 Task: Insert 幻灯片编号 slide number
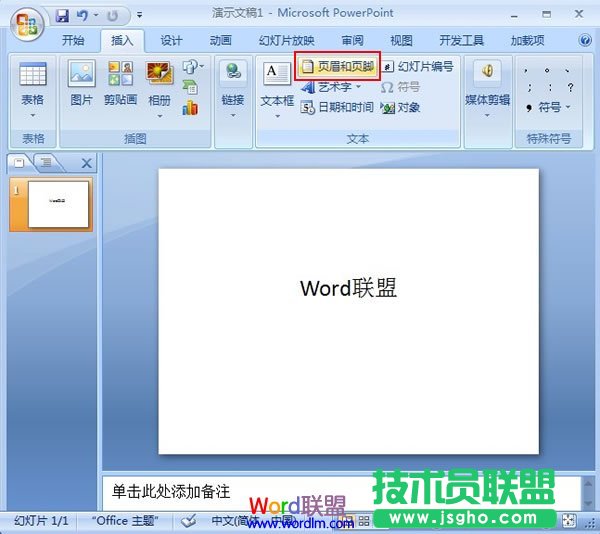[x=418, y=67]
